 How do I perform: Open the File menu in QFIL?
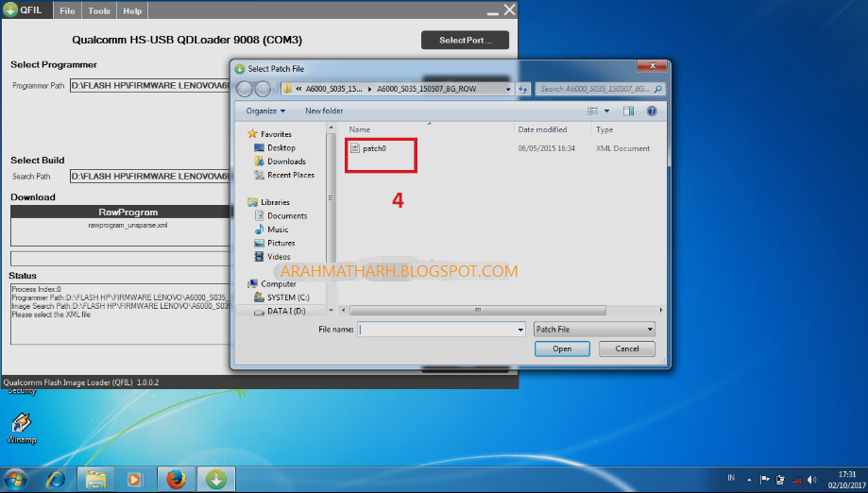point(67,10)
